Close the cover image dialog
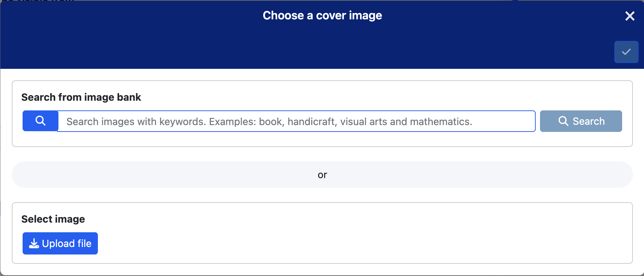The width and height of the screenshot is (644, 276). pyautogui.click(x=630, y=16)
